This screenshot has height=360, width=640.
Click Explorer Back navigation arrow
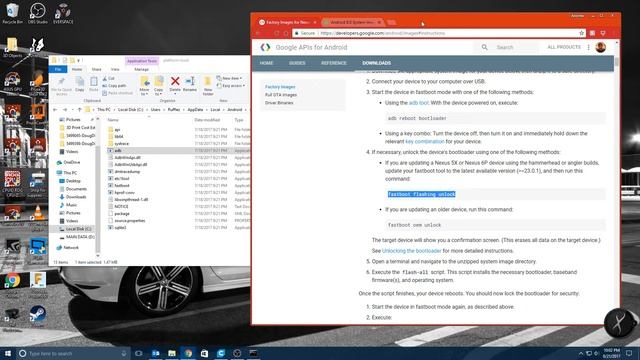(55, 110)
